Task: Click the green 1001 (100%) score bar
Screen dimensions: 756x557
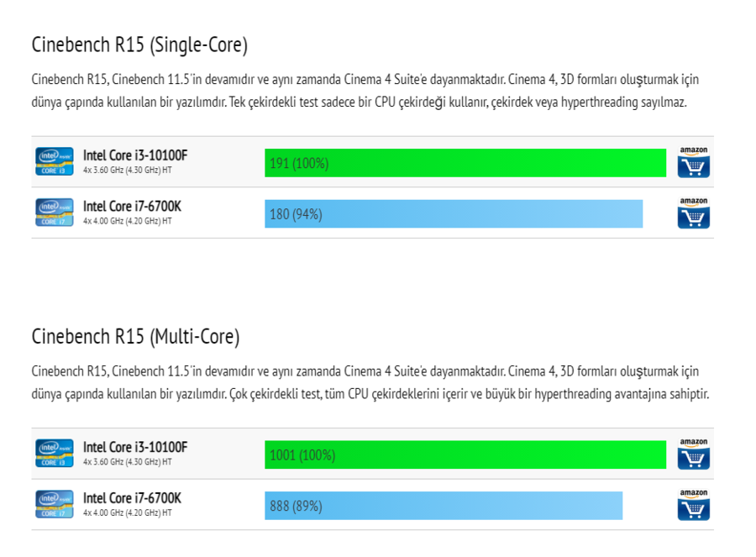Action: (465, 455)
